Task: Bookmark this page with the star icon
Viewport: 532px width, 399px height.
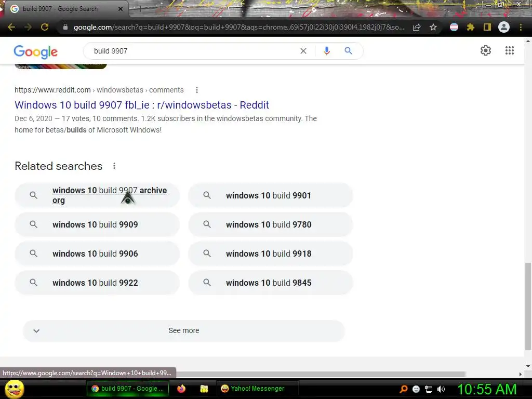Action: [433, 27]
